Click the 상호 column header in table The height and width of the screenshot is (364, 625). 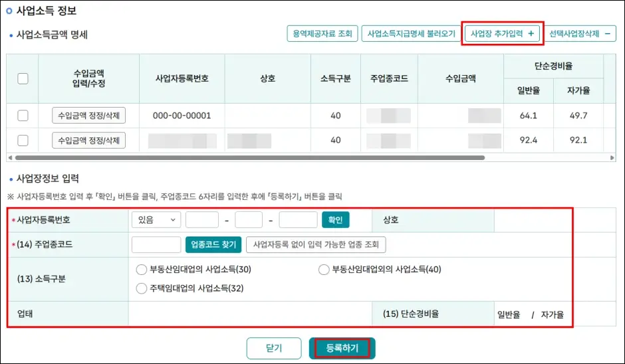(x=267, y=78)
